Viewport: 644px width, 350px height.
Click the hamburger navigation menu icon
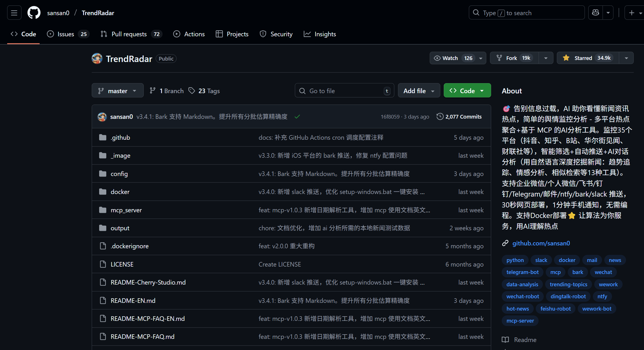coord(14,12)
